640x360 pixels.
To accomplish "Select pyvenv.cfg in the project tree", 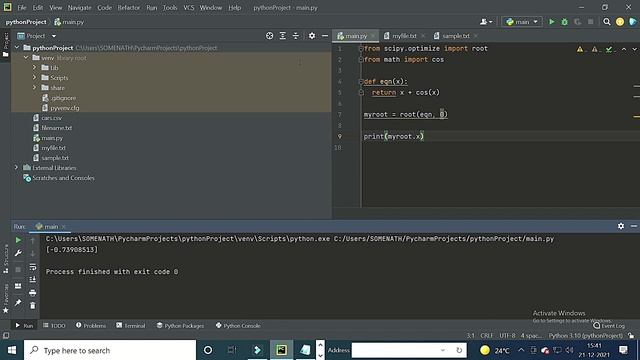I will pos(64,108).
